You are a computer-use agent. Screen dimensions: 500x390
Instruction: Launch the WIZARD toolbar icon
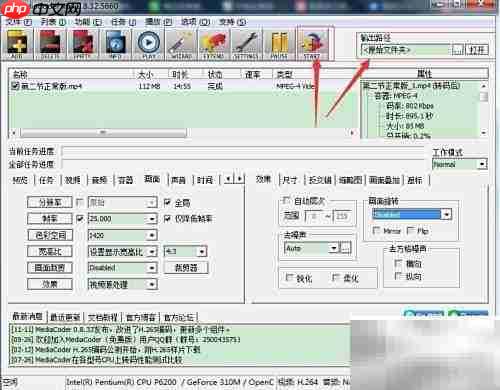pyautogui.click(x=181, y=44)
